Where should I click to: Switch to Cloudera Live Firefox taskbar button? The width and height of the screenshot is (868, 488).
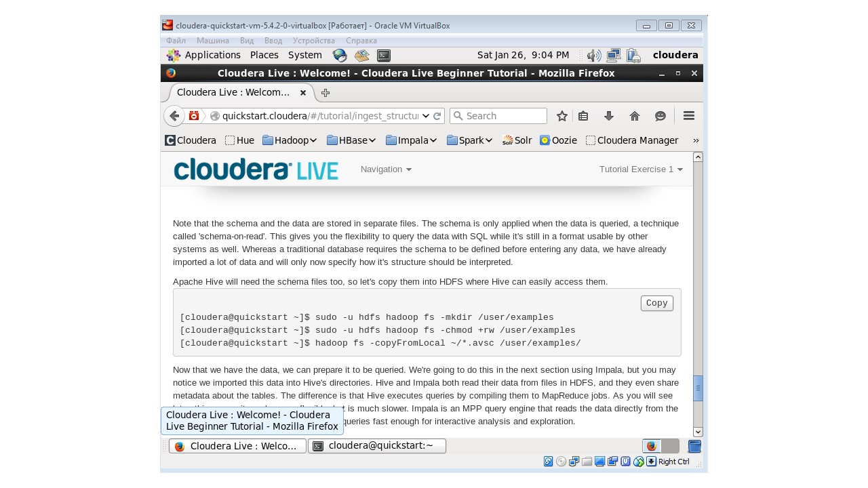tap(237, 446)
